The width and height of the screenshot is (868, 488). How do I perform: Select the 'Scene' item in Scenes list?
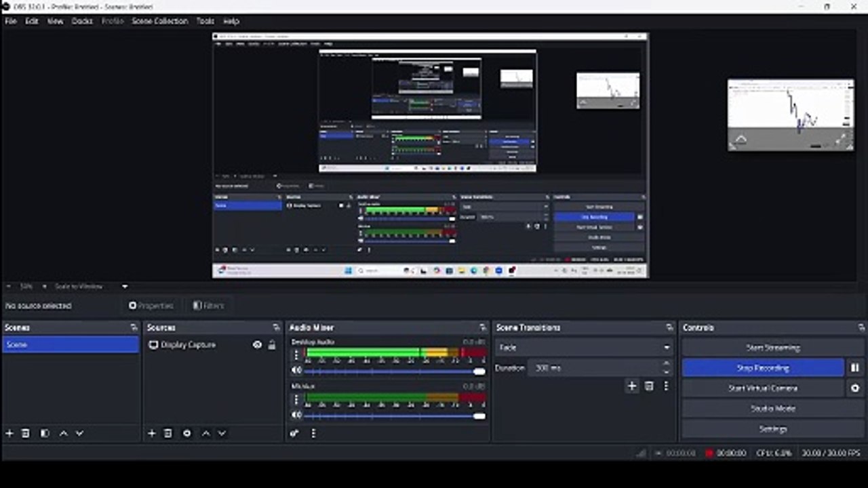pos(71,345)
